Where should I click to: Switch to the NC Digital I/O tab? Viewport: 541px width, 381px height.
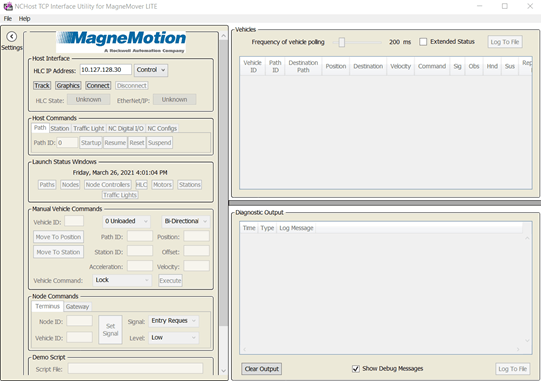(x=126, y=128)
